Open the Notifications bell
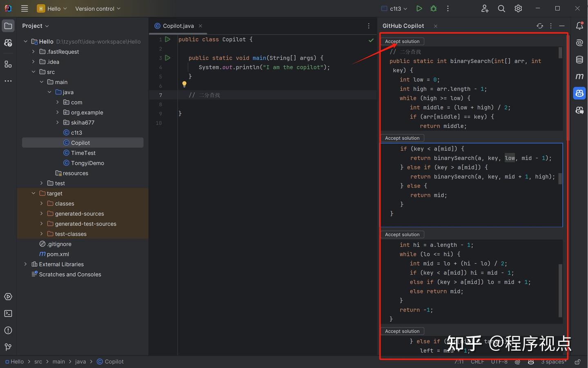Screen dimensions: 588x368 point(579,26)
